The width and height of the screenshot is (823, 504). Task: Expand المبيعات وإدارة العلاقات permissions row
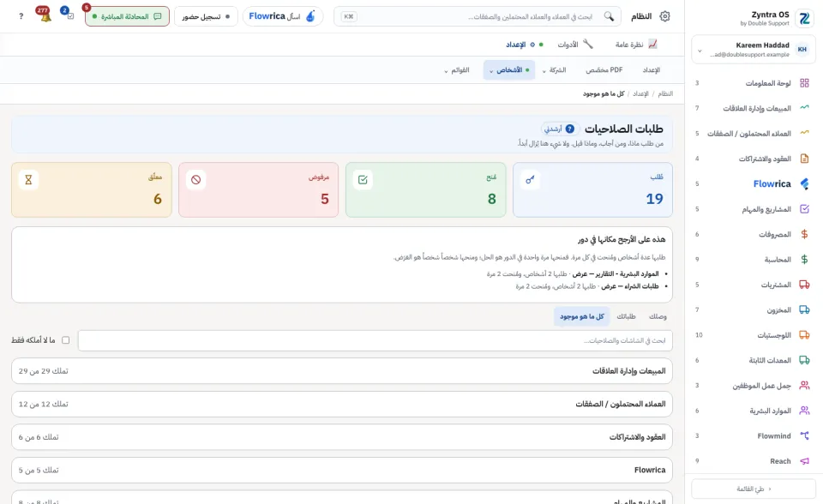[342, 370]
